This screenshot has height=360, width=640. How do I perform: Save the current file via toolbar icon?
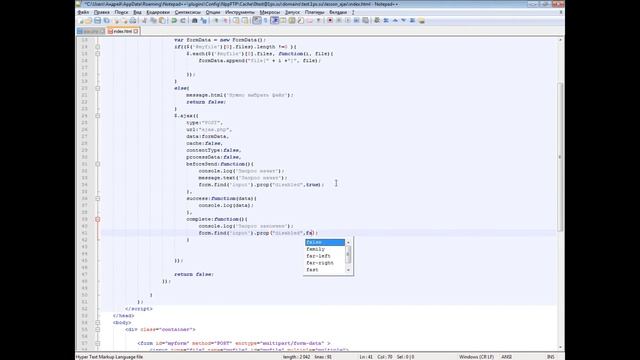point(98,20)
